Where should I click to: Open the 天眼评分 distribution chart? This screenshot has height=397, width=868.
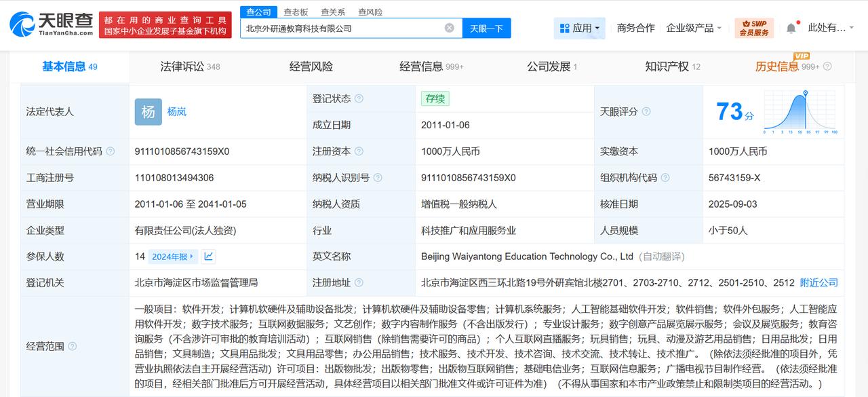(x=801, y=112)
